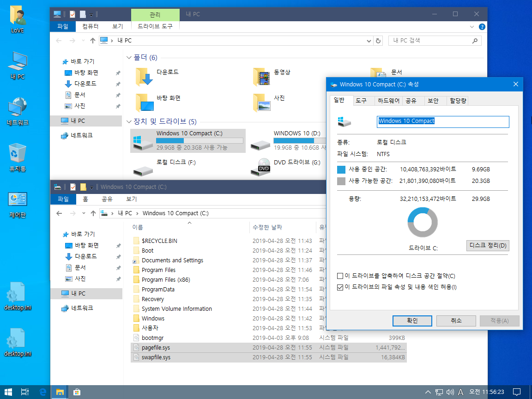Open quick access toolbar dropdown in 내 PC

tap(91, 15)
